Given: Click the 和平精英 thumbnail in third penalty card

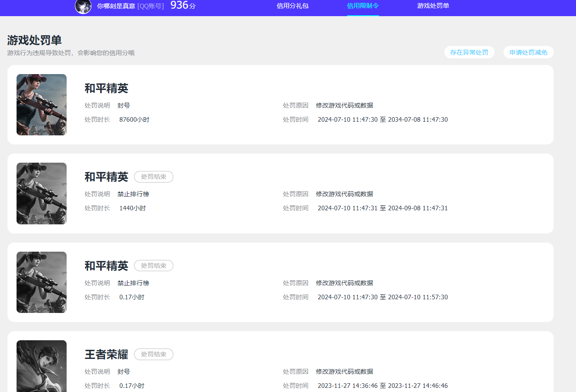Looking at the screenshot, I should pyautogui.click(x=41, y=282).
